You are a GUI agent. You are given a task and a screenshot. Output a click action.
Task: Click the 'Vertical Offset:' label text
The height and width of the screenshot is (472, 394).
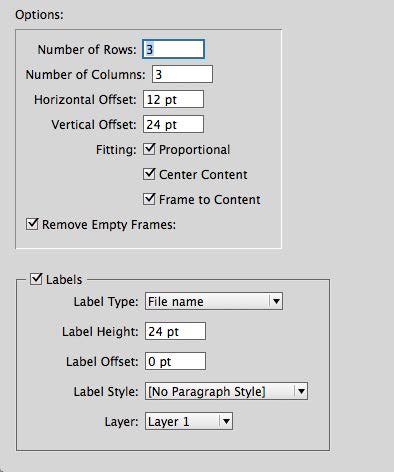94,125
